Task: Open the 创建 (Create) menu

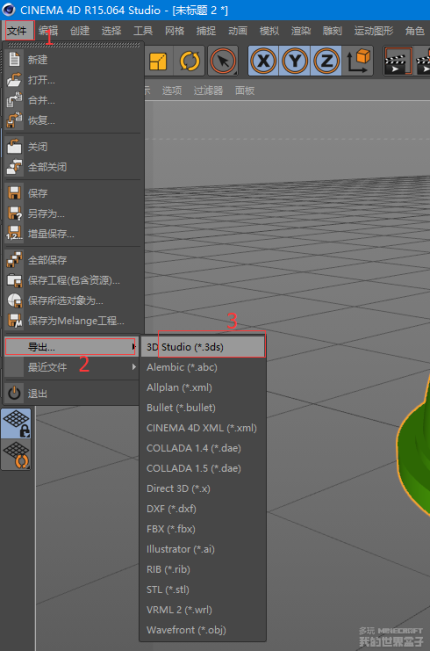Action: click(80, 31)
